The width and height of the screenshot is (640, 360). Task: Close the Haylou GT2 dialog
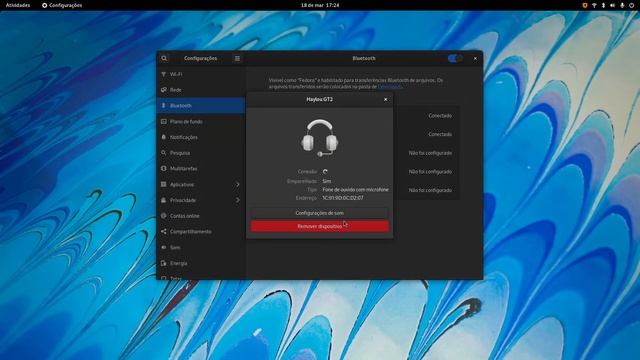[385, 99]
